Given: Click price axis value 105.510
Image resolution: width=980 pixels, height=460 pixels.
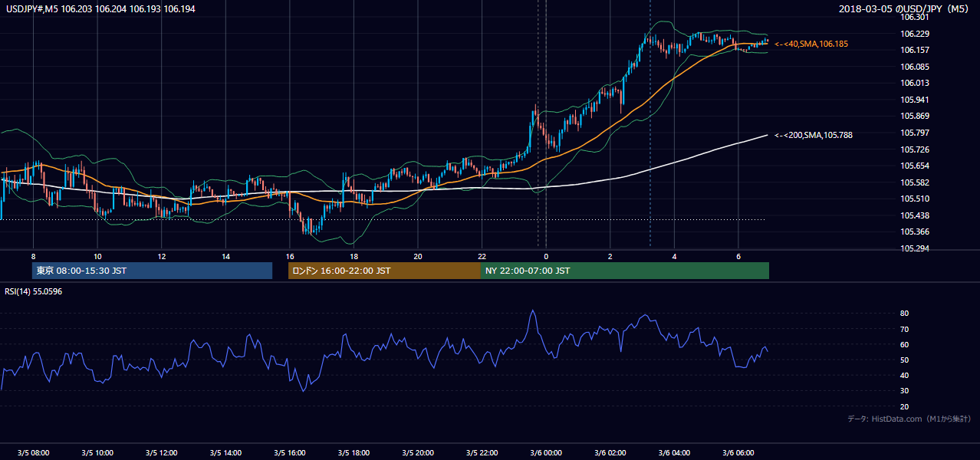Looking at the screenshot, I should [914, 199].
